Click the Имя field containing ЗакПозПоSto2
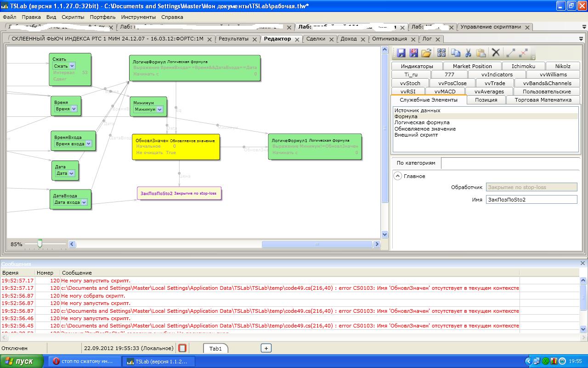 (531, 200)
